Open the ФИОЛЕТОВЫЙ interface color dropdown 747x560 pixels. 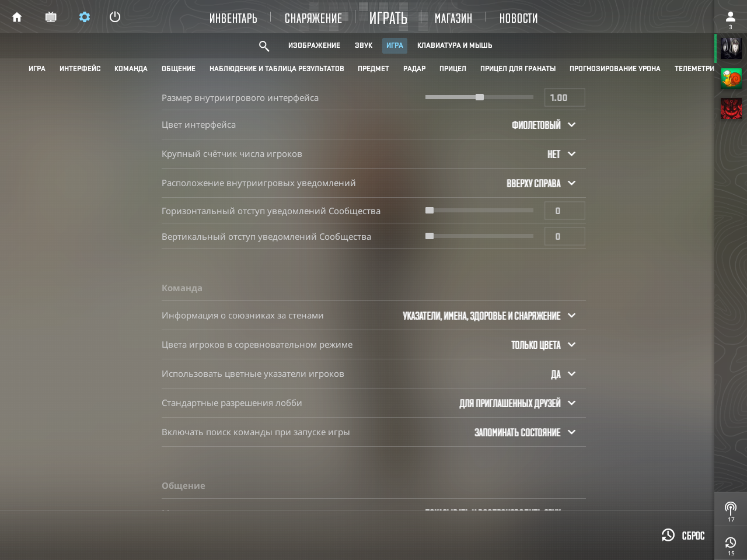click(544, 125)
